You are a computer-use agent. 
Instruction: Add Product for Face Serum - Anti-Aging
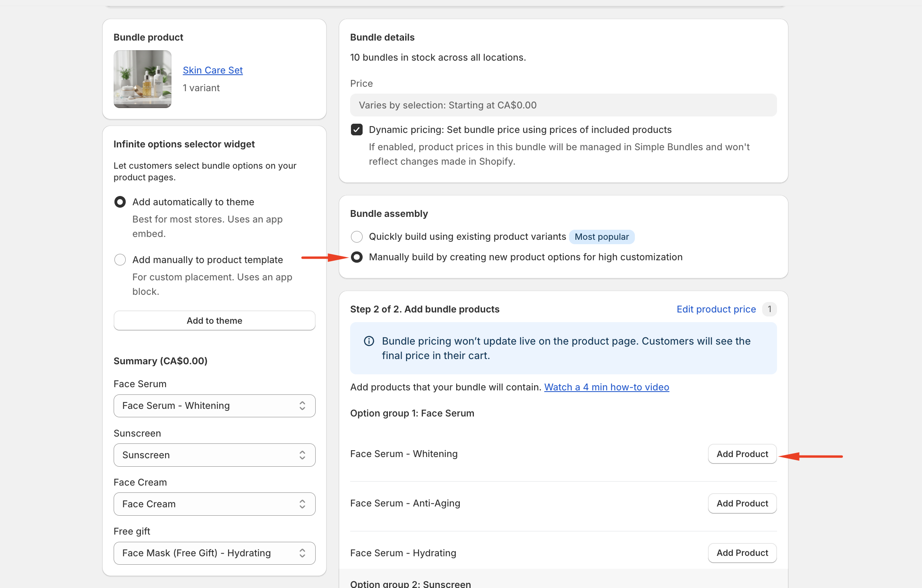[742, 503]
